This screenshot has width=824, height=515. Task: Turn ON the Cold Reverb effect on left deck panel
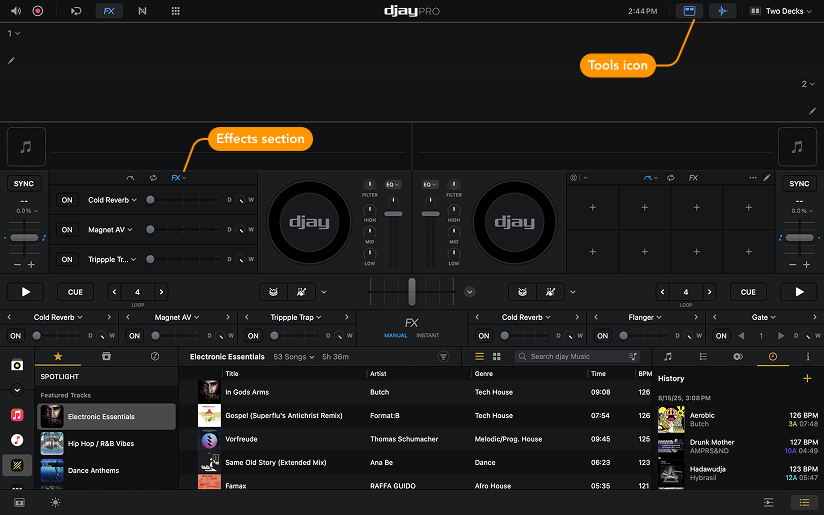67,200
